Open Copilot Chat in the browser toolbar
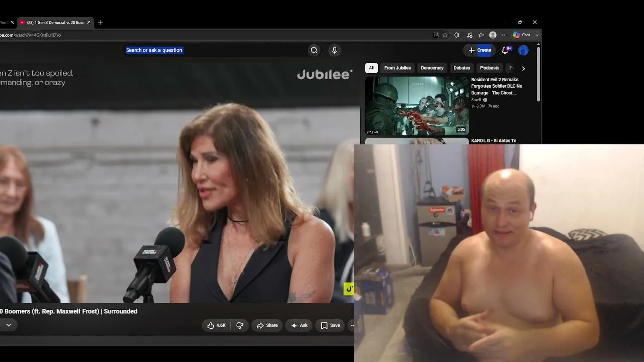 tap(522, 35)
